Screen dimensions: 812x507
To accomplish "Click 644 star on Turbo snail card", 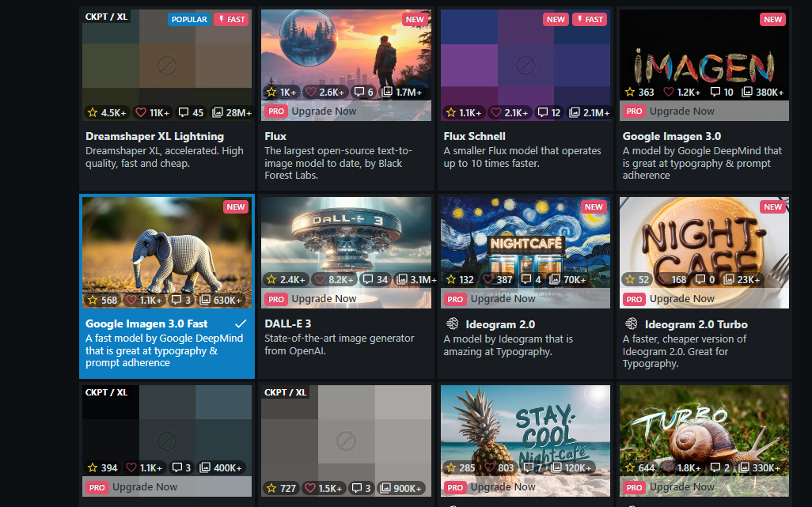I will 639,467.
